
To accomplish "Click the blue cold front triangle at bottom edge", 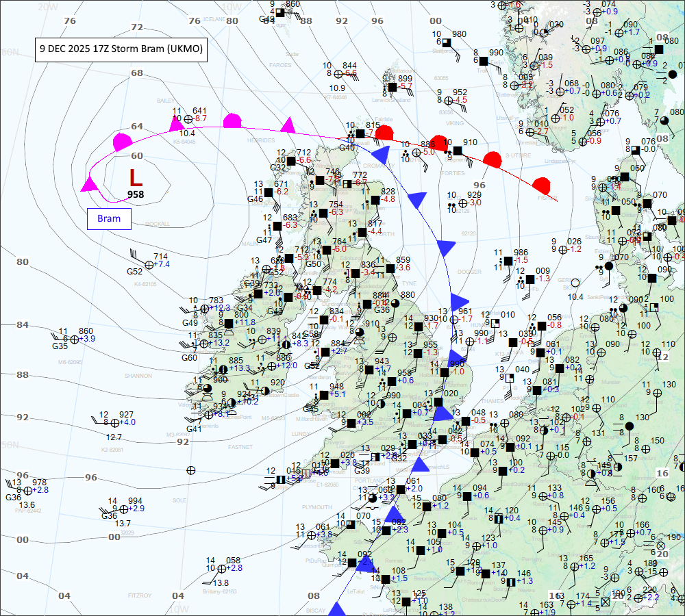I will coord(336,609).
